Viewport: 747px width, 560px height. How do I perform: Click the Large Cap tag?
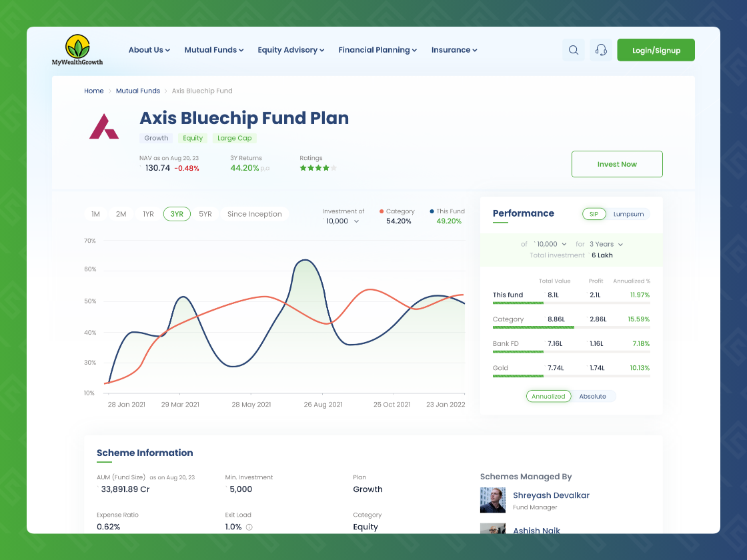point(234,138)
